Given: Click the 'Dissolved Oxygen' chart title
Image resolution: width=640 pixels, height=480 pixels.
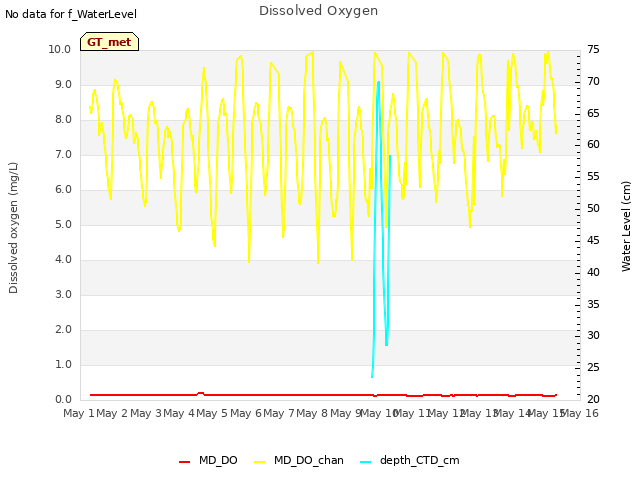Looking at the screenshot, I should [x=318, y=11].
